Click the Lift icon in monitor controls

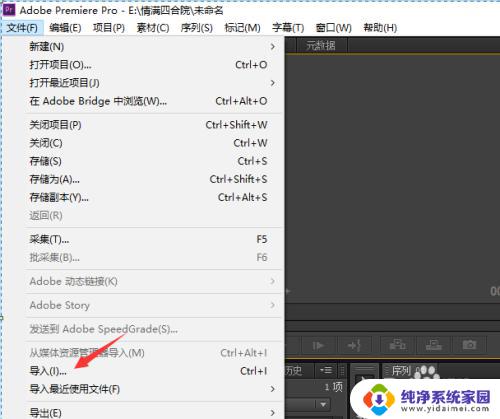[x=398, y=345]
